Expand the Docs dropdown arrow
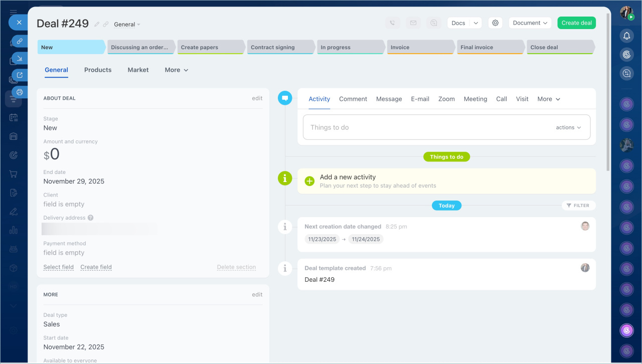 [476, 23]
